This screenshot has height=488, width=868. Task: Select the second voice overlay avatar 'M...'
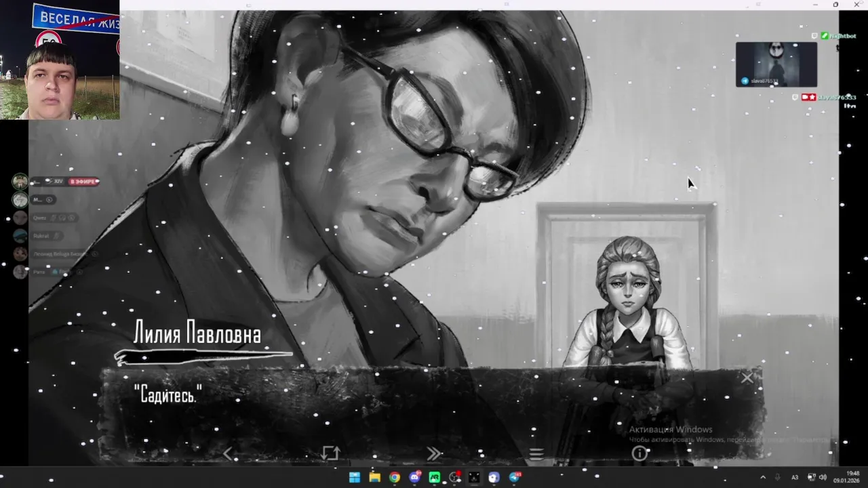[x=20, y=200]
